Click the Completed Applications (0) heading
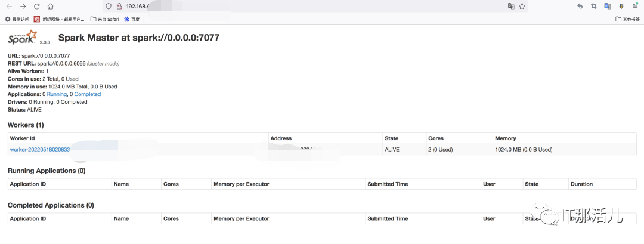This screenshot has width=644, height=244. 51,205
